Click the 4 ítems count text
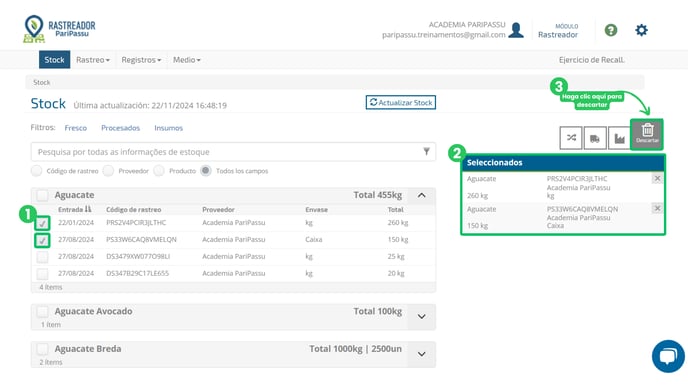Image resolution: width=688 pixels, height=387 pixels. click(51, 287)
